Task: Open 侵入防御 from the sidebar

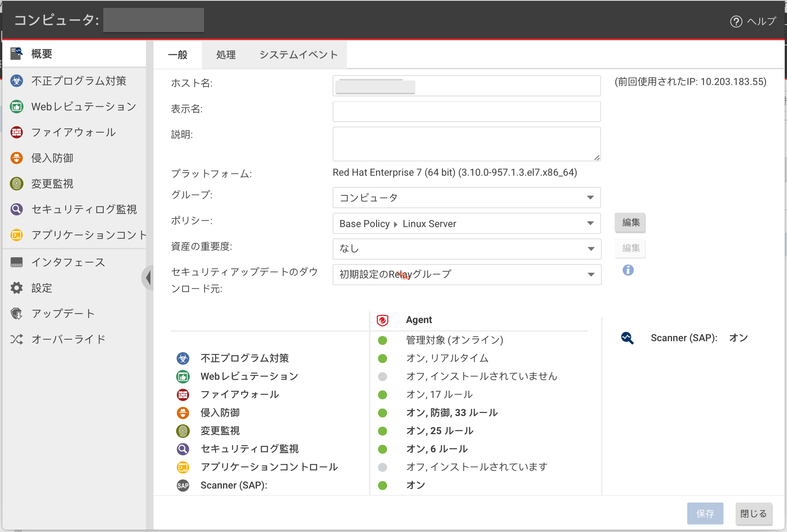Action: (17, 158)
